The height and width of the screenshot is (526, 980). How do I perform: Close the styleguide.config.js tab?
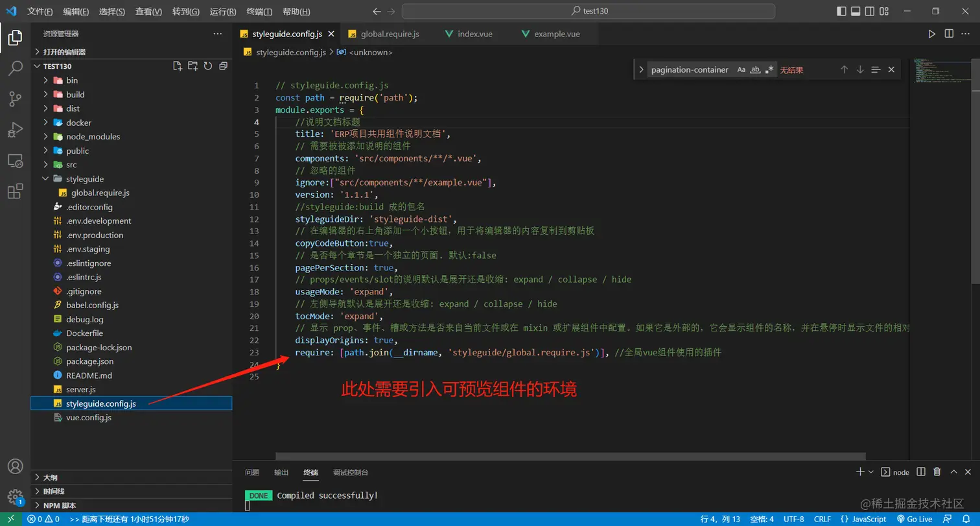coord(331,34)
